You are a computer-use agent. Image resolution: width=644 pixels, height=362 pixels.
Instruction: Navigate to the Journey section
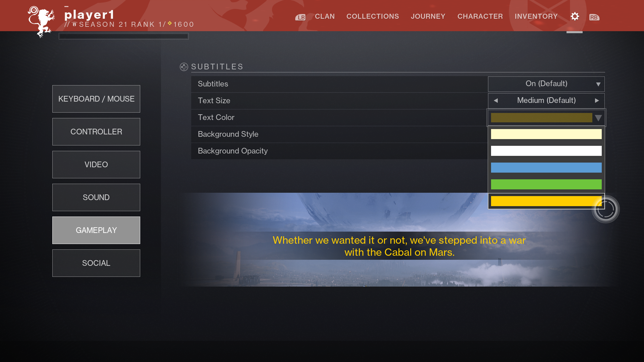428,16
